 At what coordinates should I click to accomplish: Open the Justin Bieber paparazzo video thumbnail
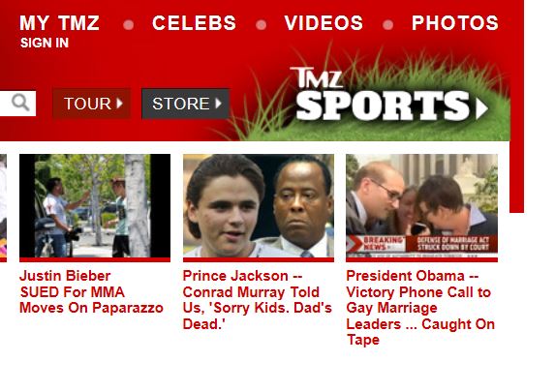pos(95,206)
